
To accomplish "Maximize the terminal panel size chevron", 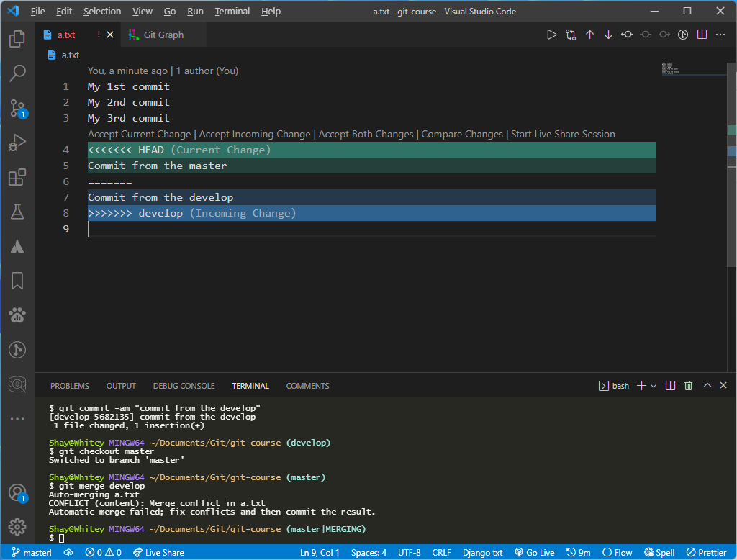I will [x=707, y=386].
